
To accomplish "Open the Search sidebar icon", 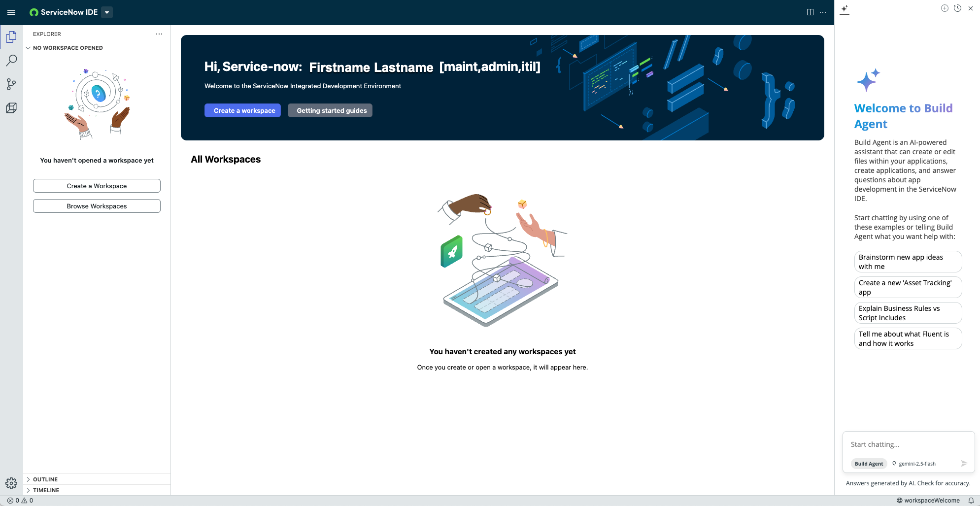I will (x=11, y=60).
